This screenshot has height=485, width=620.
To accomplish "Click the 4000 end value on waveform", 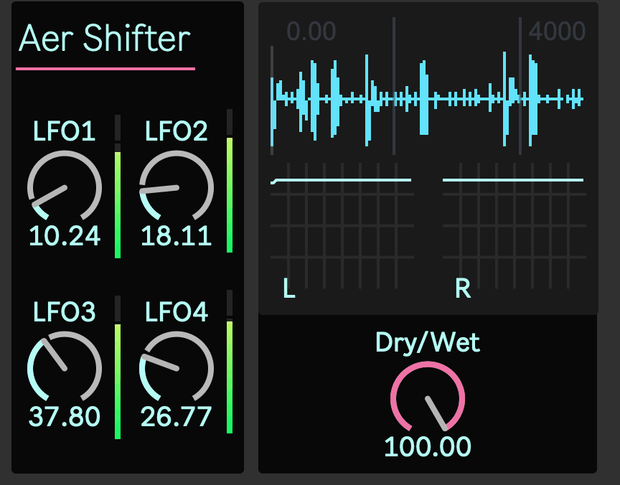I will coord(557,31).
